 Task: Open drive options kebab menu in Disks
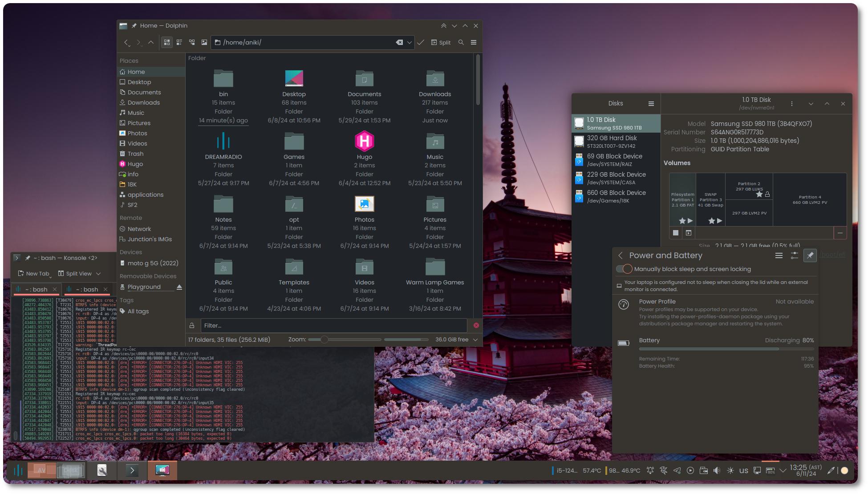pyautogui.click(x=791, y=104)
